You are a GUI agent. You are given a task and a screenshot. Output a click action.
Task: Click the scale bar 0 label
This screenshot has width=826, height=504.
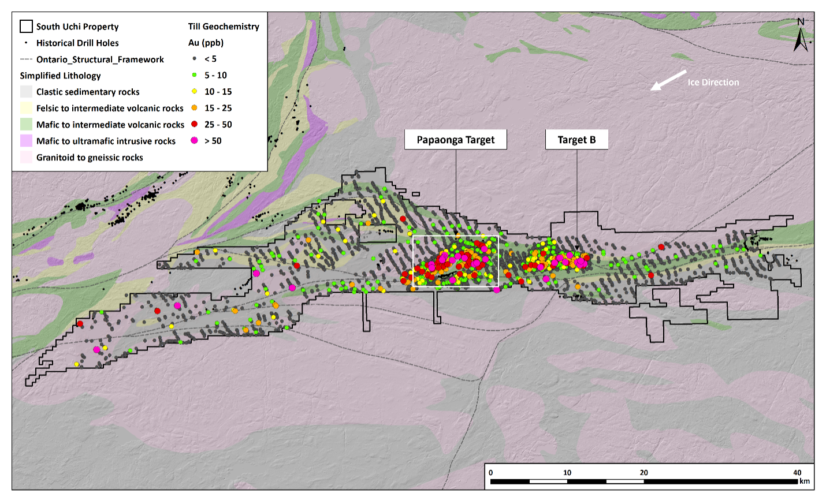491,472
